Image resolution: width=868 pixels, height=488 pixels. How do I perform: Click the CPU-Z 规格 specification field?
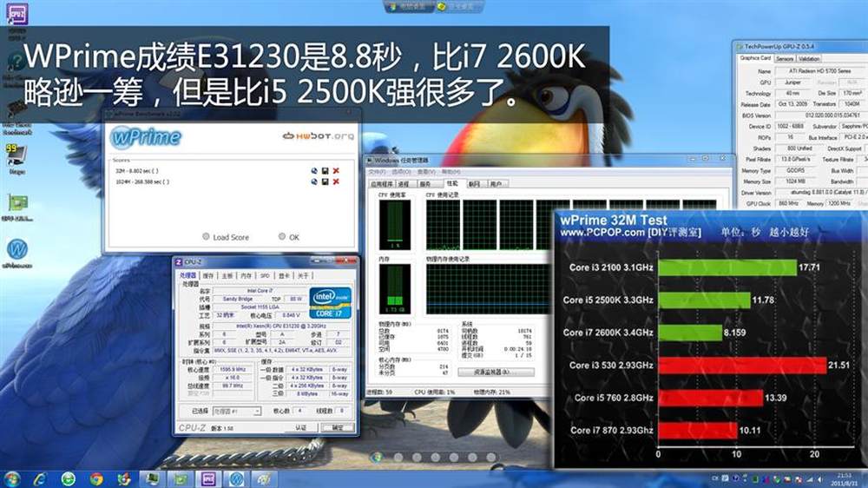point(281,326)
